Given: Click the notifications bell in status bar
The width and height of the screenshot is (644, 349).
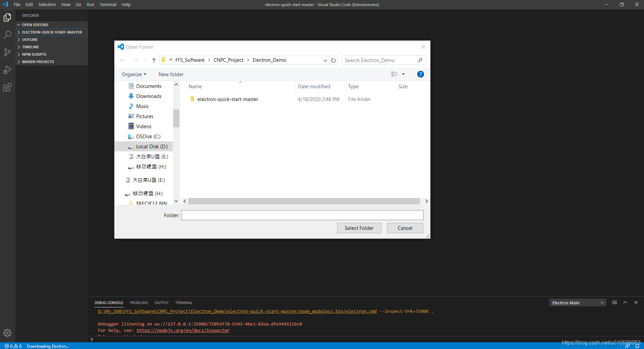Looking at the screenshot, I should 637,346.
